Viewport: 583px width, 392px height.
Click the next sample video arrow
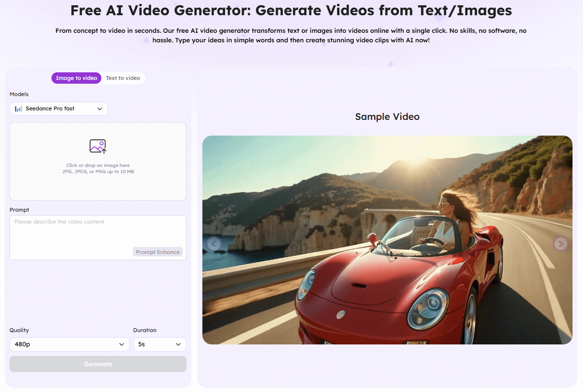[x=561, y=244]
